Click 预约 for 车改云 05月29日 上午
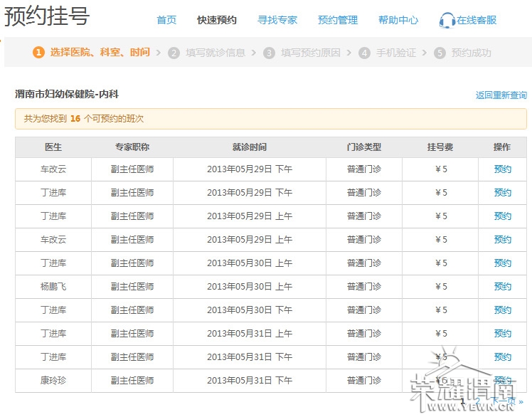This screenshot has width=532, height=417. coord(502,240)
